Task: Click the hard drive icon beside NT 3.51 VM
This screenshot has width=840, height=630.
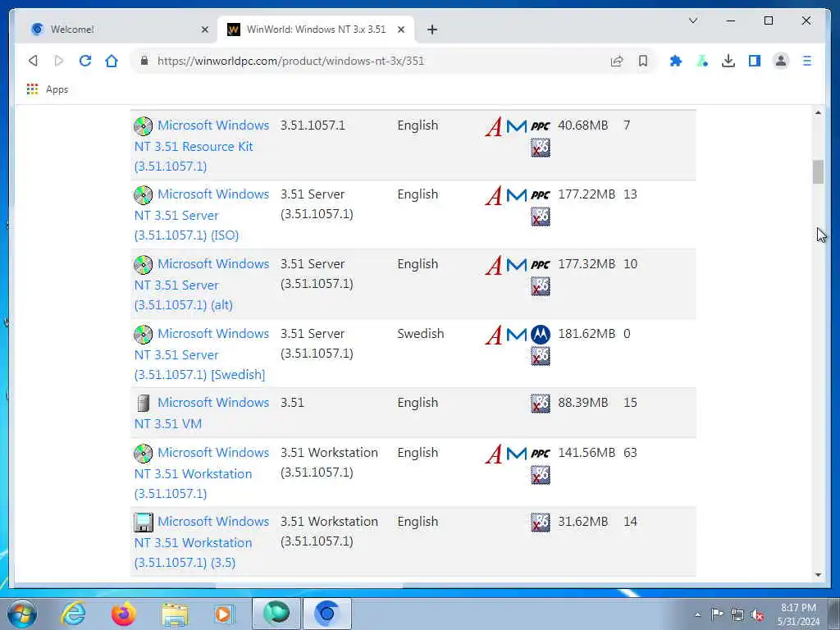Action: (x=143, y=404)
